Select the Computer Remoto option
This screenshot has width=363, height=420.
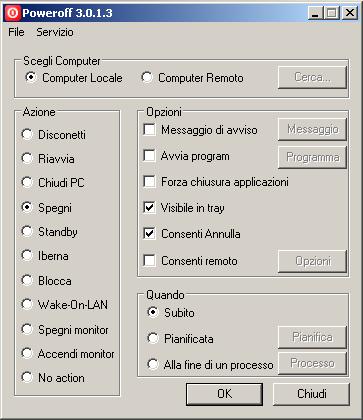point(192,78)
